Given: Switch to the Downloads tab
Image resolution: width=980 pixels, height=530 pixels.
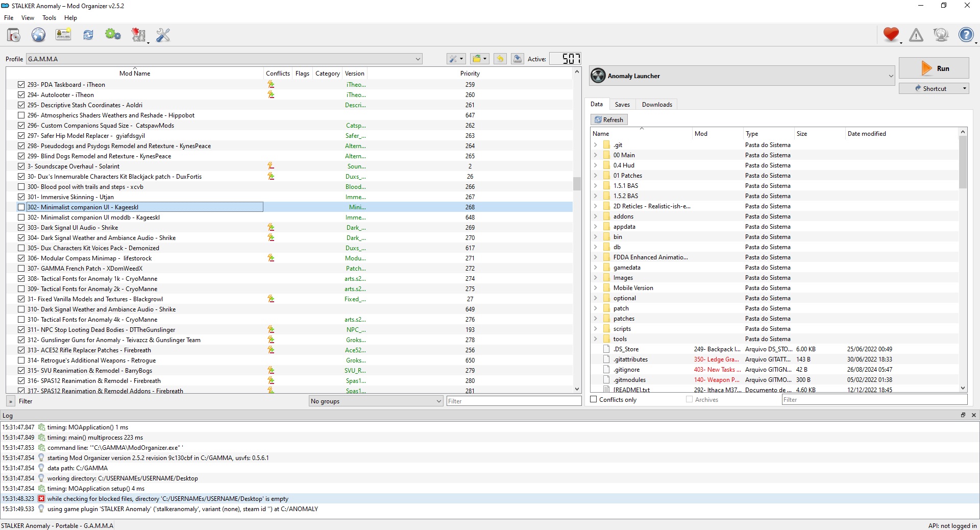Looking at the screenshot, I should [x=657, y=104].
